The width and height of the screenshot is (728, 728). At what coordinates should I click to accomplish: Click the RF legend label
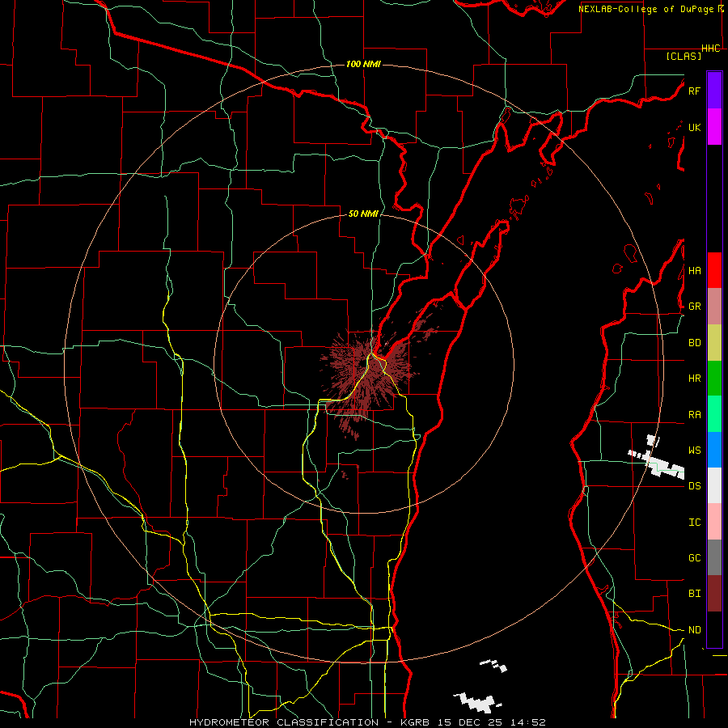coord(694,91)
